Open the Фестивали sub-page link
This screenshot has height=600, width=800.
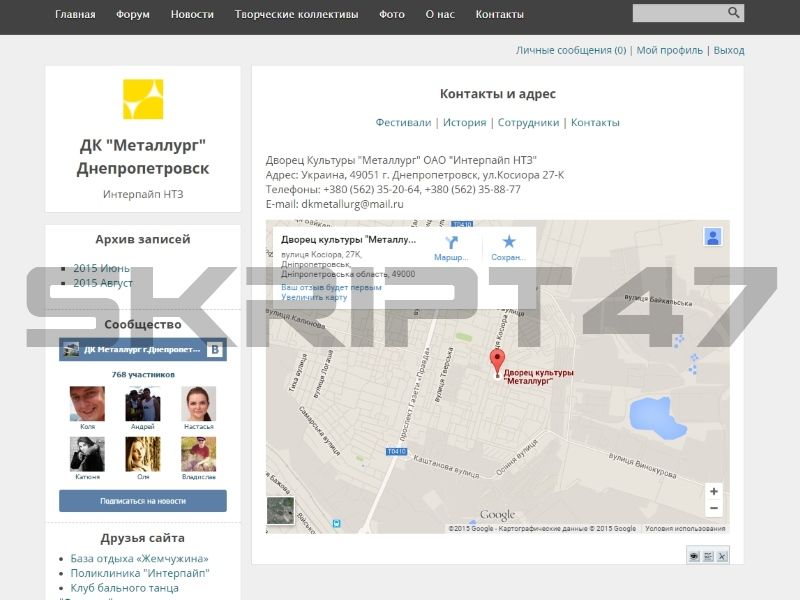403,122
